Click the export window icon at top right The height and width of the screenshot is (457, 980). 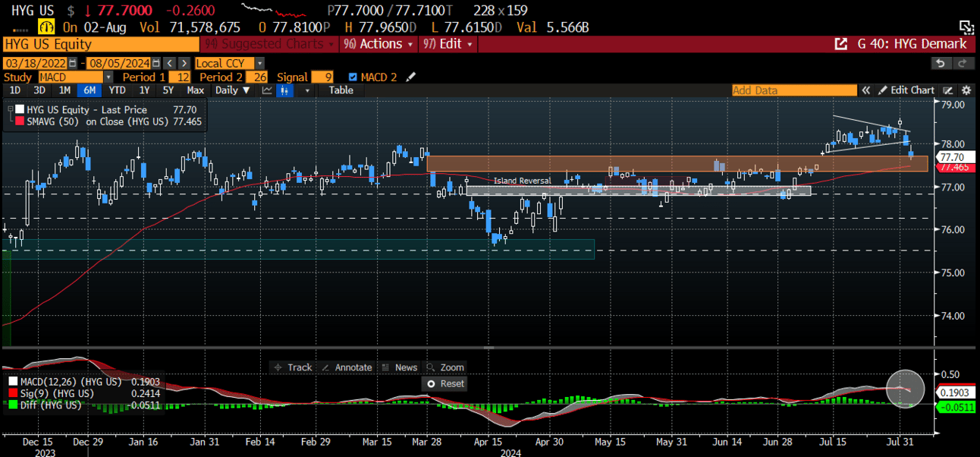[966, 27]
